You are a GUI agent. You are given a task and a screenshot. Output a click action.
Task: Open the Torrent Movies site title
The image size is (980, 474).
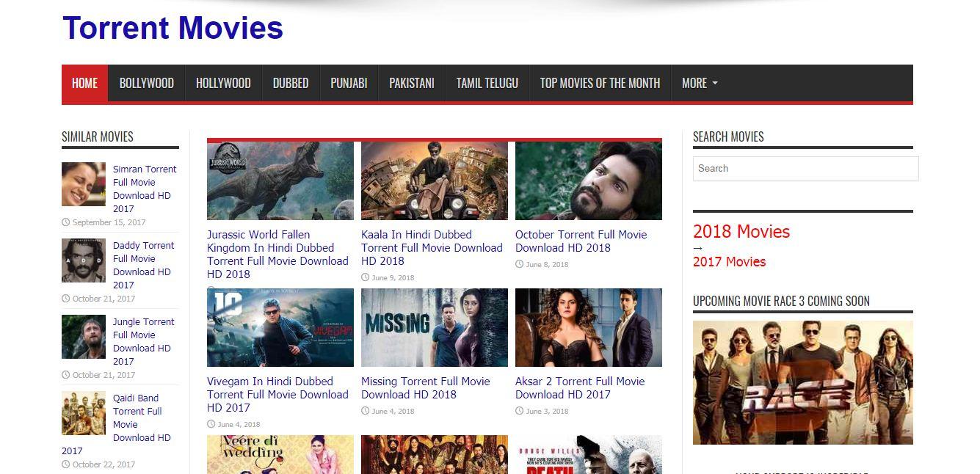(173, 28)
